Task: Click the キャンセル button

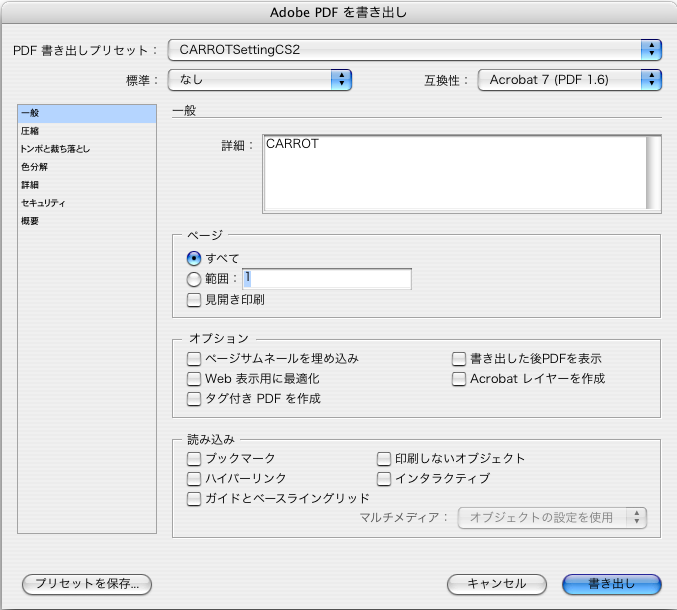Action: 497,585
